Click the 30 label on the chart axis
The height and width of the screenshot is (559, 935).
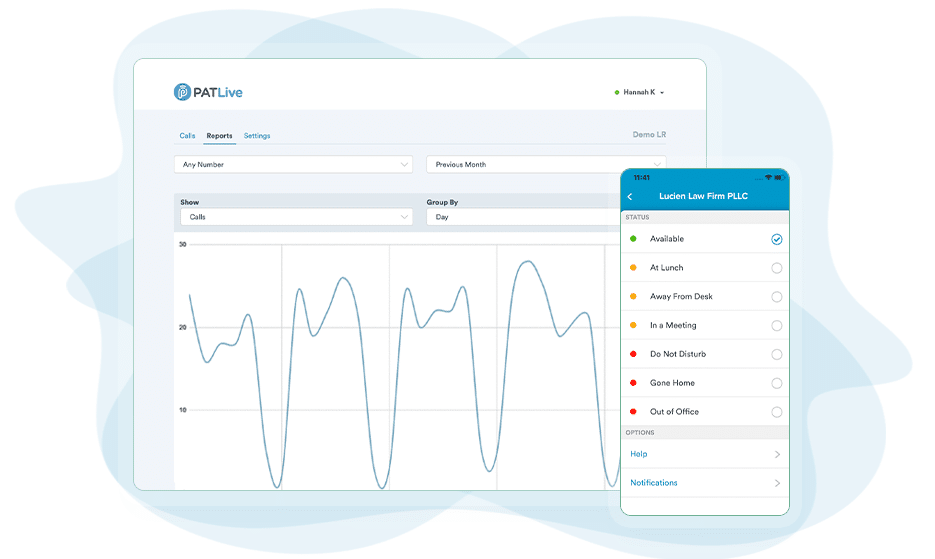click(182, 244)
